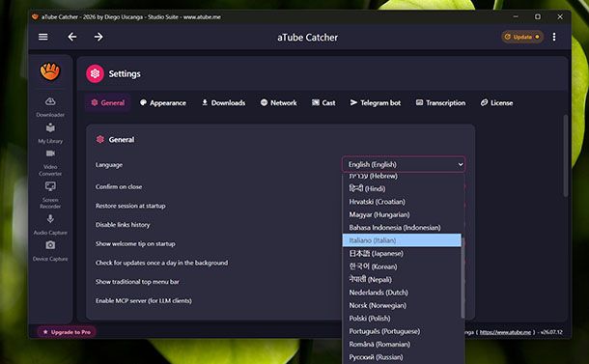
Task: Click the language list scrollbar
Action: pos(463,278)
